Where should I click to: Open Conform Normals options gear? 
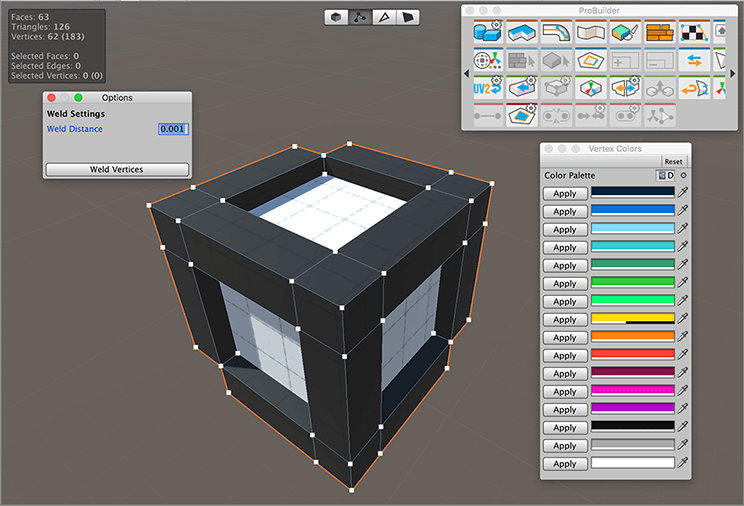[531, 80]
